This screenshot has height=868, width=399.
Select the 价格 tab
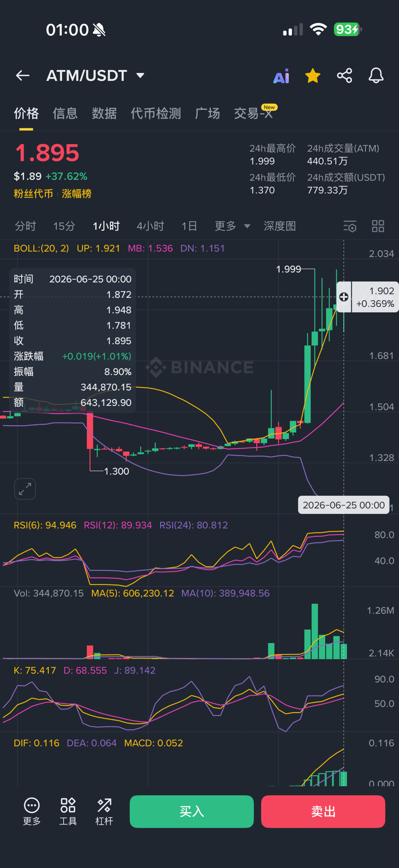pyautogui.click(x=26, y=113)
